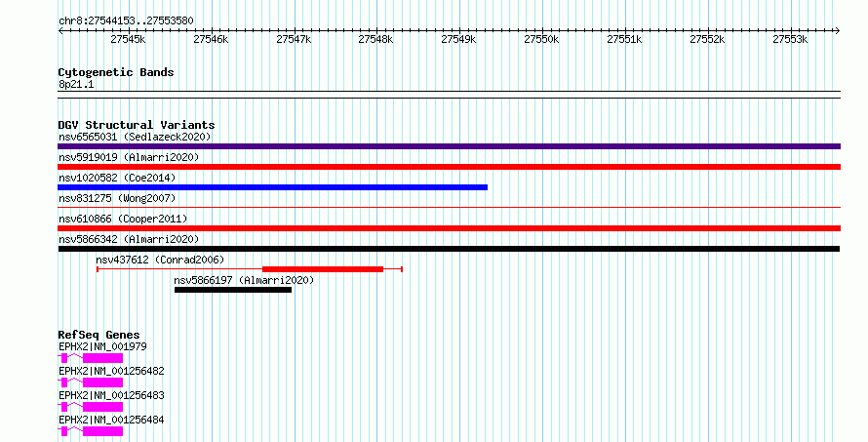This screenshot has width=868, height=442.
Task: Click the purple bar for nsv6565031
Action: [x=449, y=146]
